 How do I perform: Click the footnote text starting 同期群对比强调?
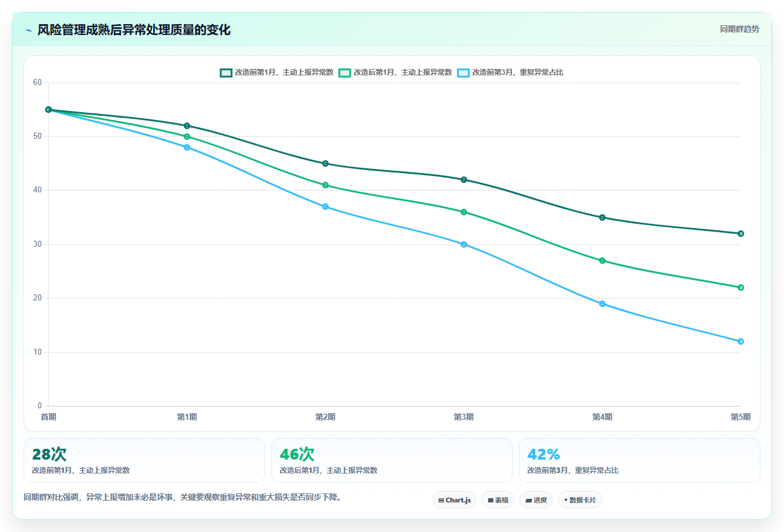(x=182, y=498)
